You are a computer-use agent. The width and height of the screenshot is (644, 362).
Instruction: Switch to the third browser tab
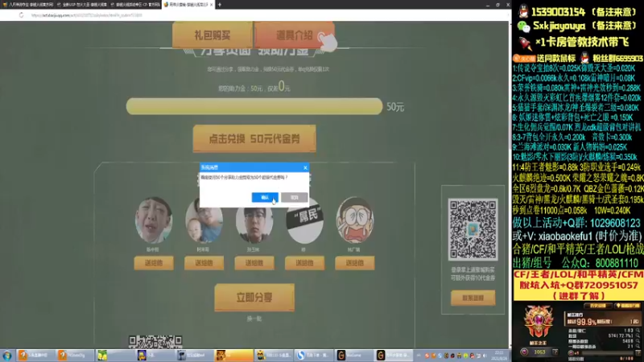tap(135, 5)
